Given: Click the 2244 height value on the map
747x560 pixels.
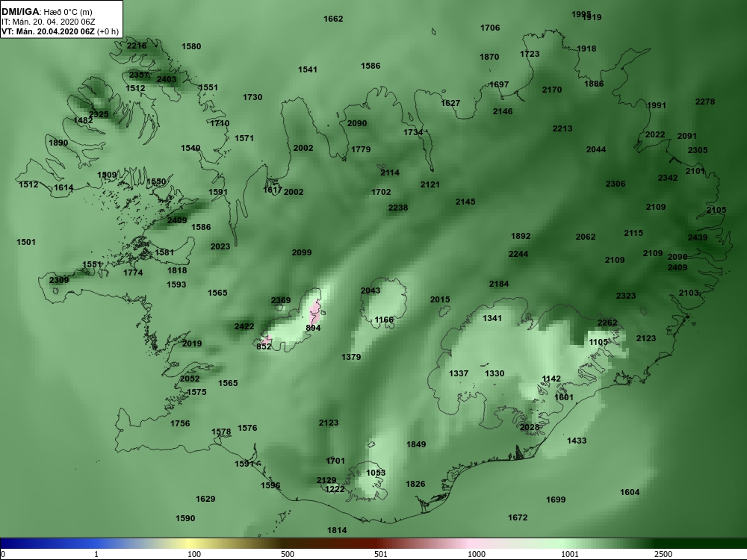Looking at the screenshot, I should point(518,254).
